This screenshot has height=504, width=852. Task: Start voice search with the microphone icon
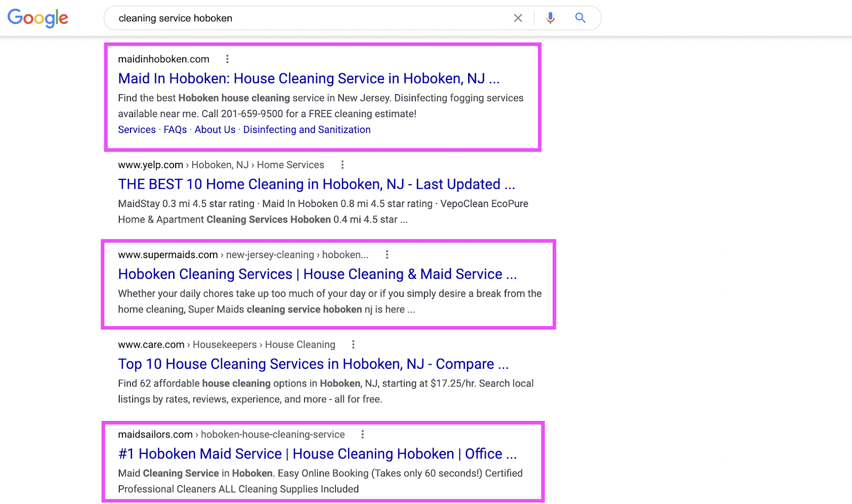tap(551, 18)
